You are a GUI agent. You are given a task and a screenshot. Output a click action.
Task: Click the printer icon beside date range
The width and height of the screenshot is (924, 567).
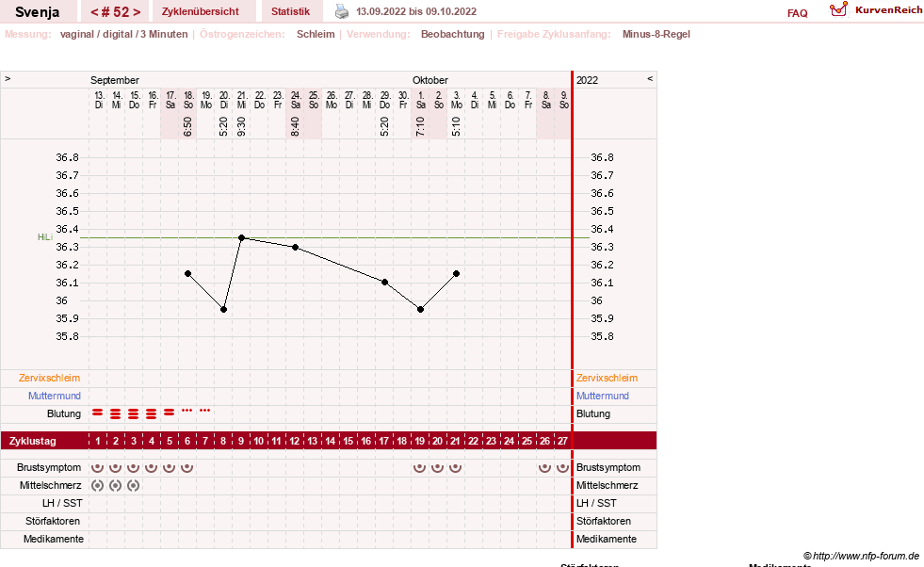tap(342, 11)
